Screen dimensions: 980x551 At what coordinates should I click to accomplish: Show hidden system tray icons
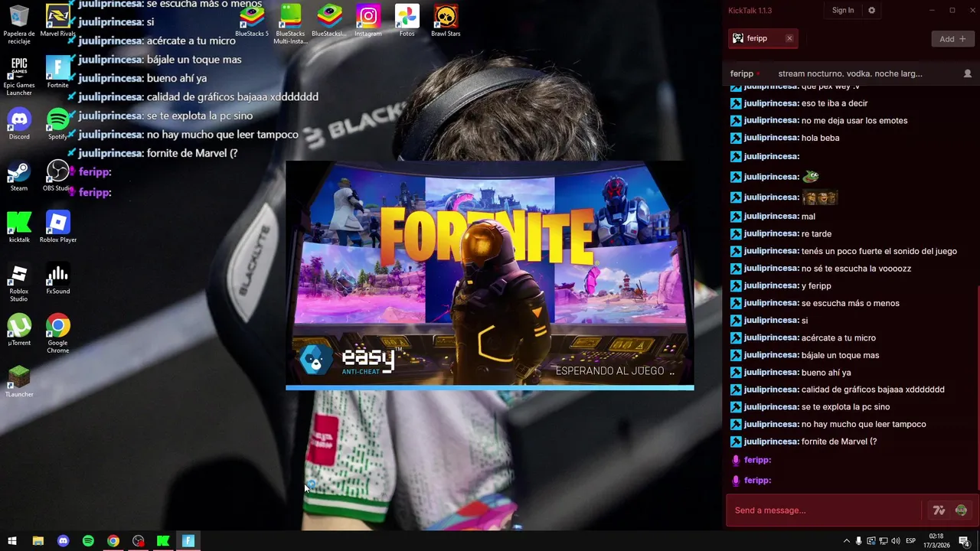click(x=846, y=541)
